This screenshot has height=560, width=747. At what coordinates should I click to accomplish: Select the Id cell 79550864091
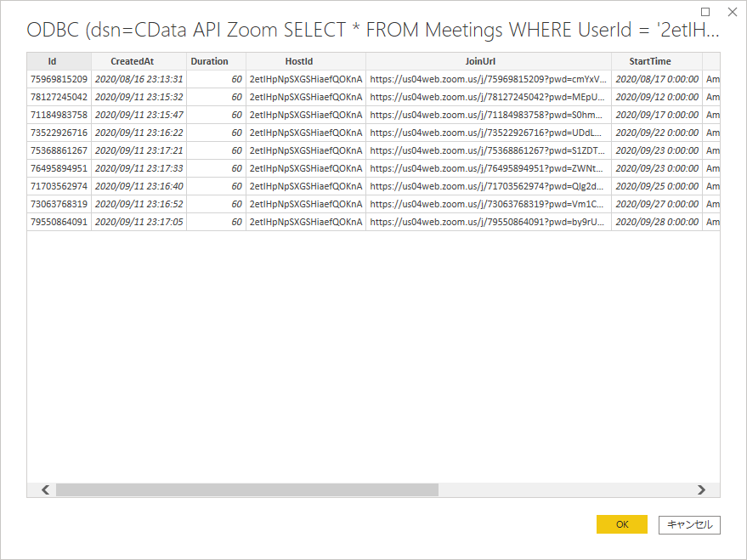tap(59, 222)
